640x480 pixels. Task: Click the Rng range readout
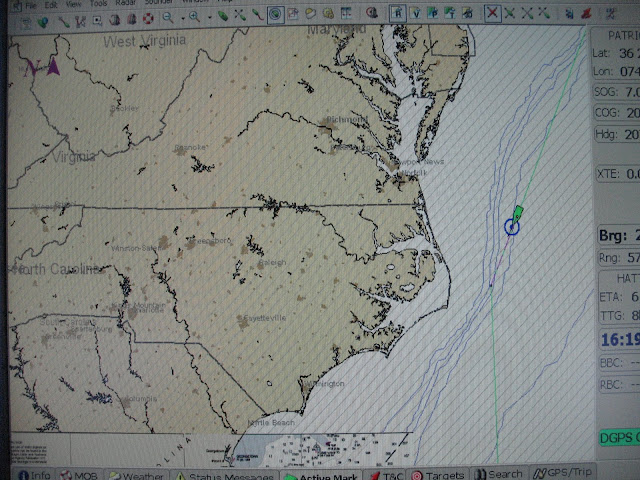coord(619,258)
